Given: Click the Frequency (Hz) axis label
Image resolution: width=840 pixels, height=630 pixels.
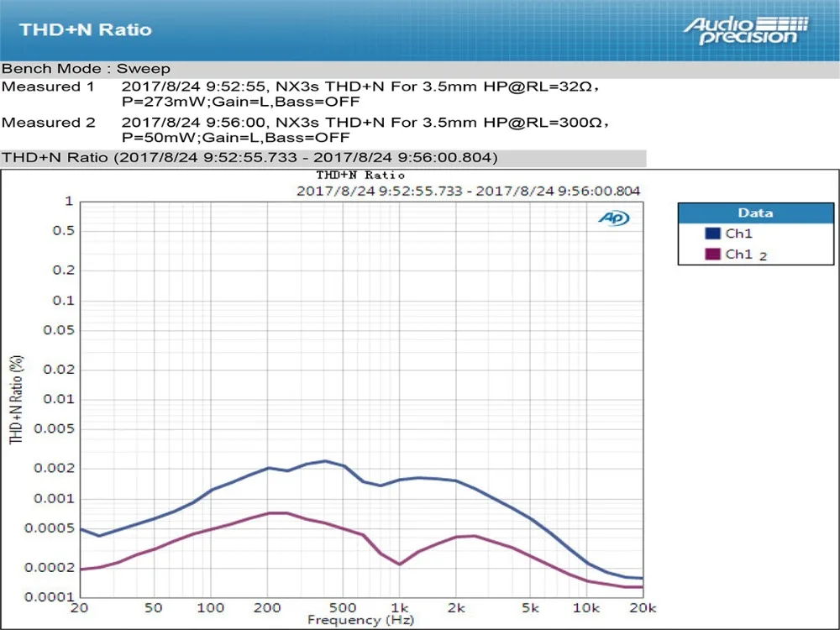Looking at the screenshot, I should tap(360, 621).
